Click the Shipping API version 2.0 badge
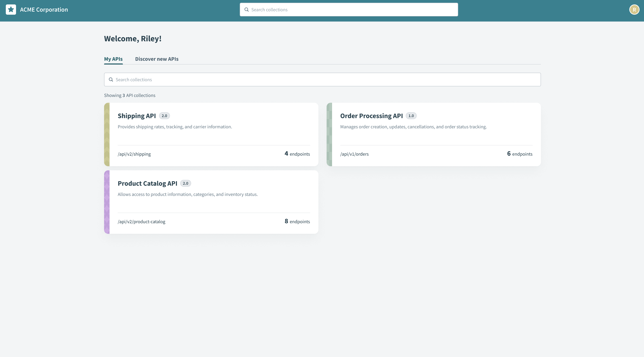Screen dimensions: 644x357 [x=164, y=116]
